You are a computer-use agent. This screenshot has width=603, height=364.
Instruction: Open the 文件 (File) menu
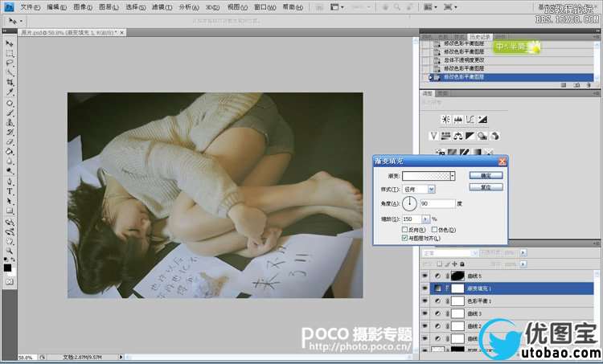(30, 7)
